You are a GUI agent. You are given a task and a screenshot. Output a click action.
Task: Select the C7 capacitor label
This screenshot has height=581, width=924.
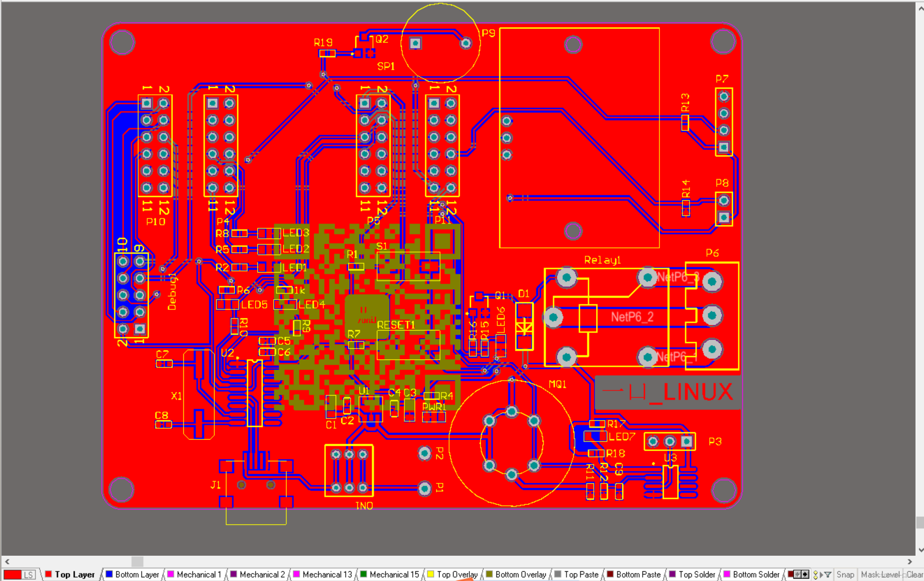162,354
